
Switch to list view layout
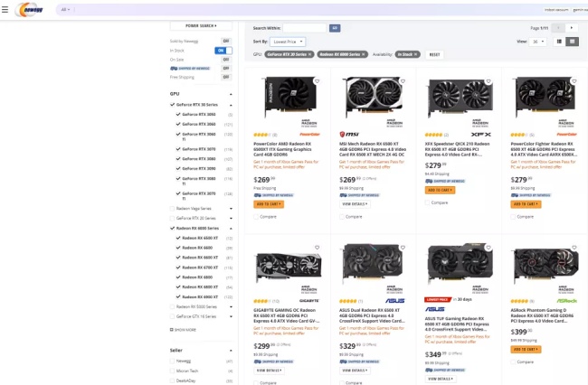559,42
